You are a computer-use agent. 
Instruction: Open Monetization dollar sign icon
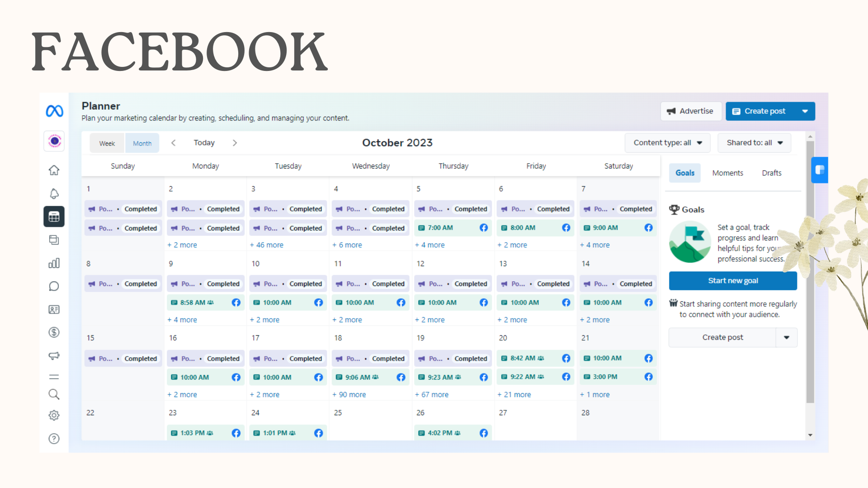tap(54, 332)
